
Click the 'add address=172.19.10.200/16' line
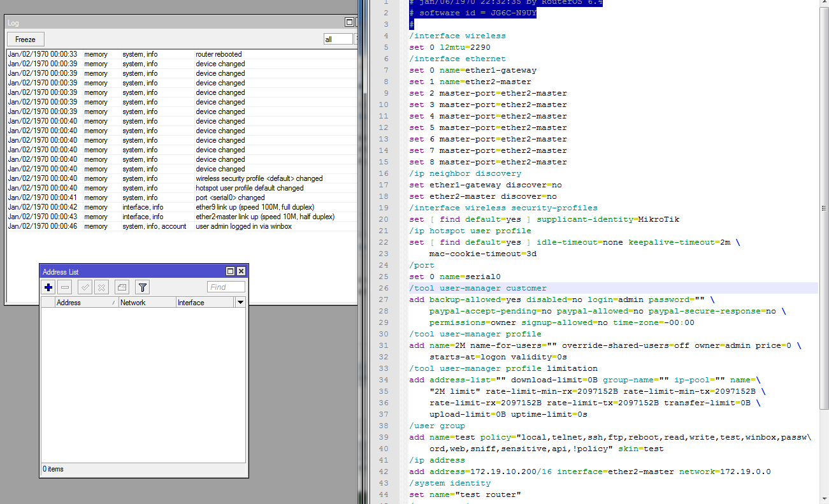[x=590, y=472]
